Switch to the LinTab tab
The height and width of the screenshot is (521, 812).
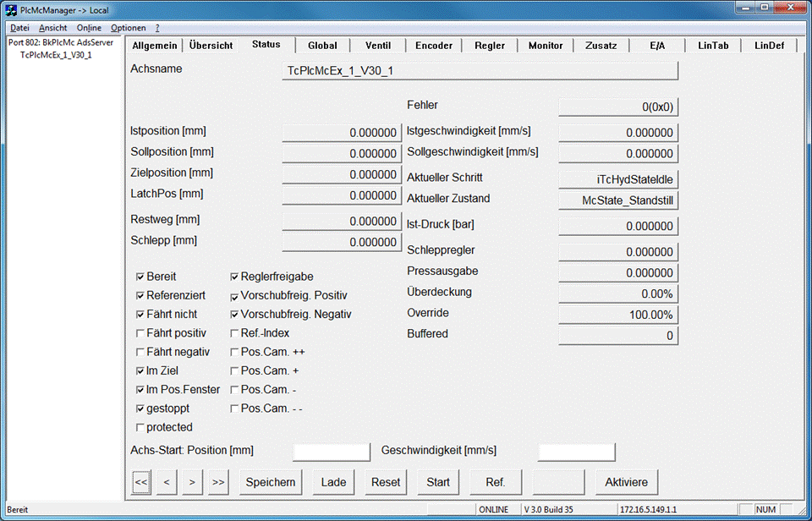point(713,46)
